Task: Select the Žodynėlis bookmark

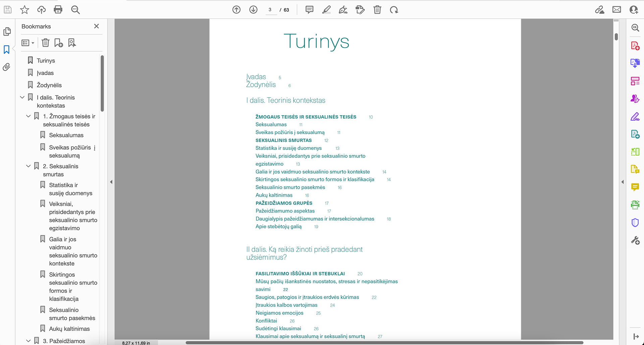Action: click(x=49, y=85)
